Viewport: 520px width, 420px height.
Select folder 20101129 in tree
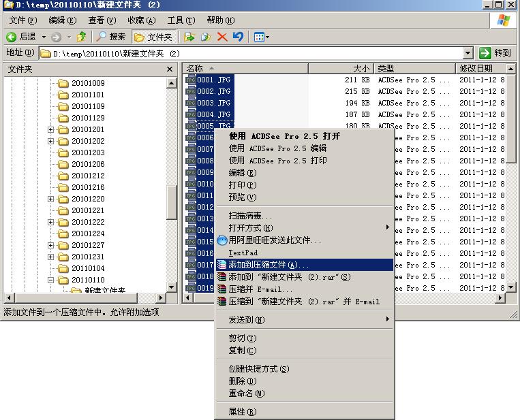88,118
